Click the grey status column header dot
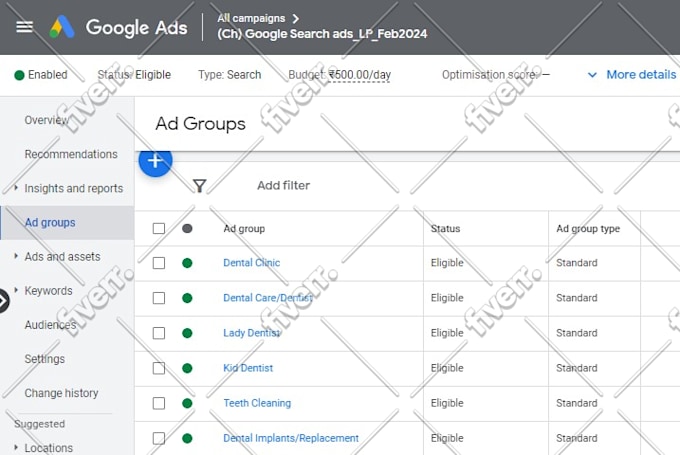 (x=187, y=228)
